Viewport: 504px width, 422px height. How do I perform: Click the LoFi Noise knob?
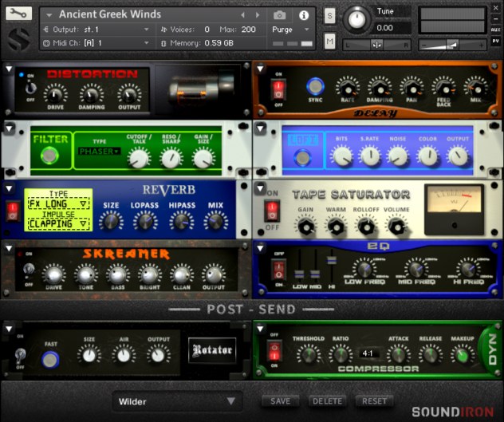(398, 156)
